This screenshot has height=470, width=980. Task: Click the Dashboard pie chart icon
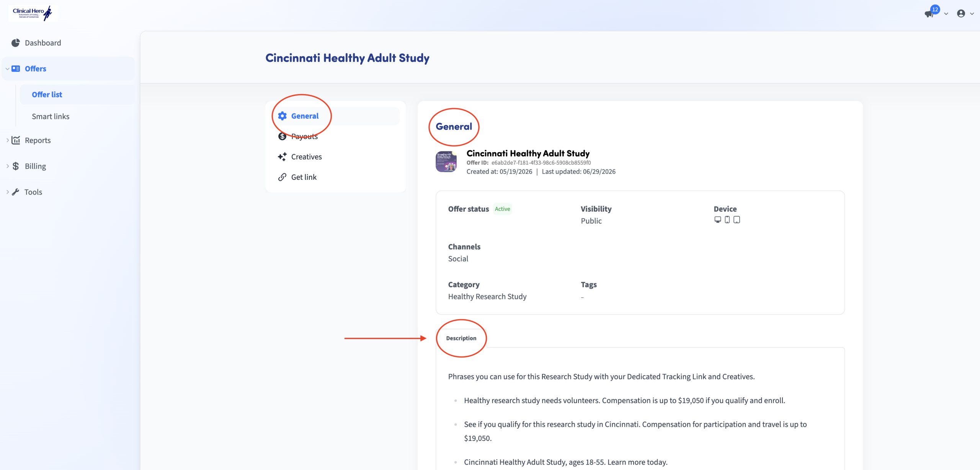click(x=15, y=43)
